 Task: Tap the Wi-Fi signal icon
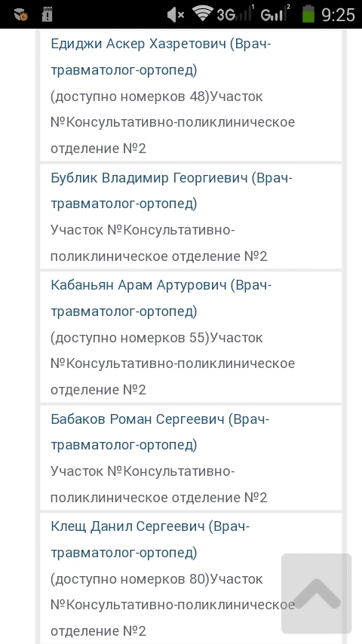[203, 14]
